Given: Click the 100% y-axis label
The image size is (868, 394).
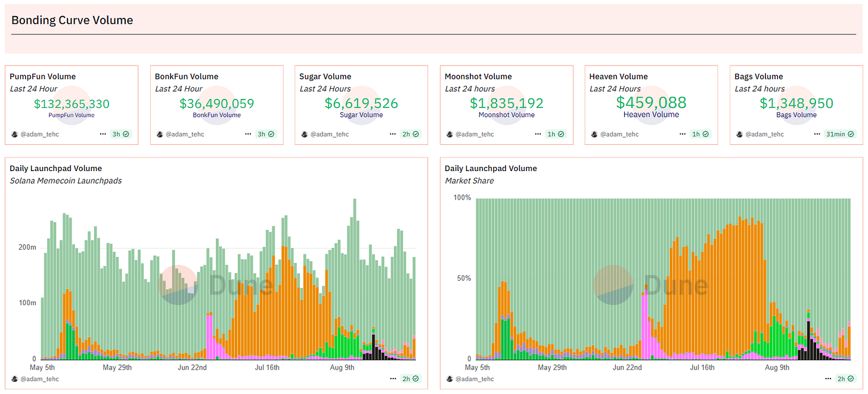Looking at the screenshot, I should click(x=463, y=197).
